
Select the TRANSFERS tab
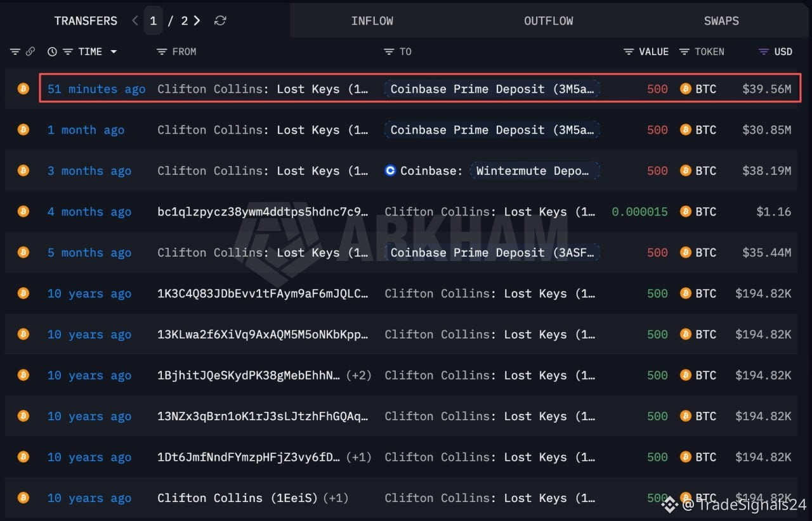(x=86, y=21)
